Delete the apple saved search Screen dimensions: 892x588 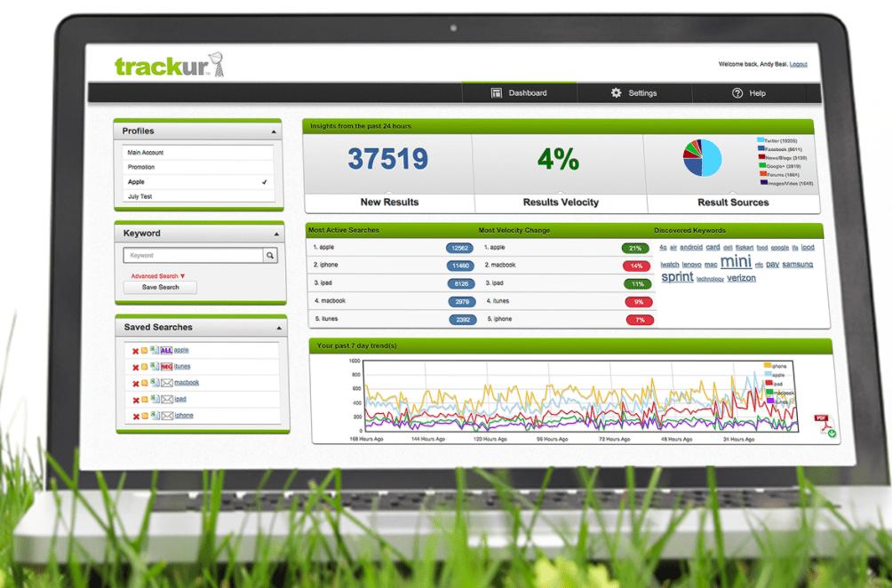click(x=135, y=351)
